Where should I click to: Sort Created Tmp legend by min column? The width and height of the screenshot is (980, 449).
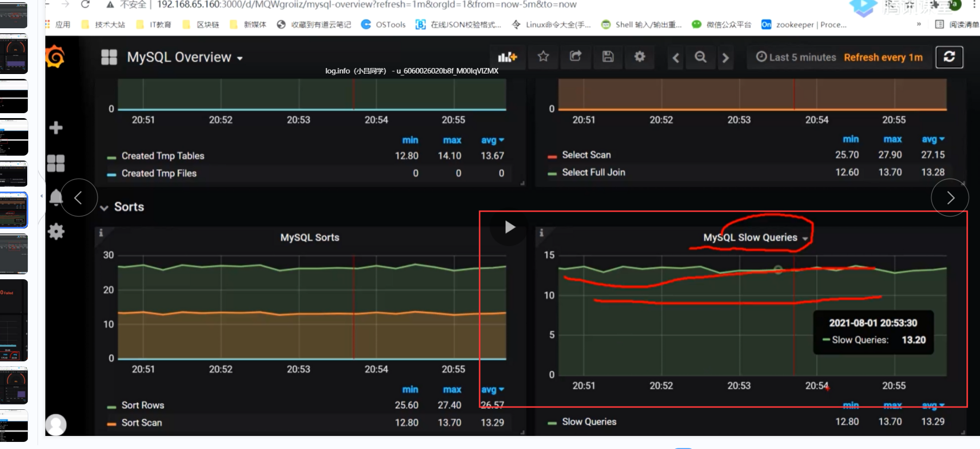[x=410, y=140]
